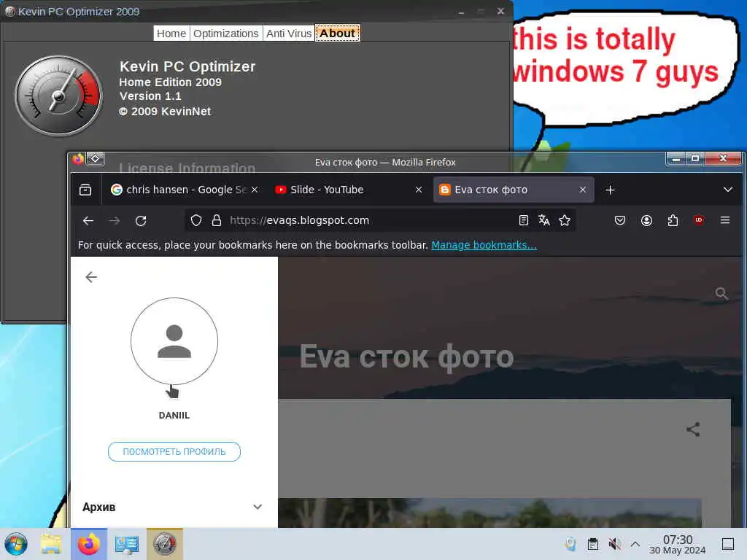Select the About tab in Kevin PC Optimizer
This screenshot has width=747, height=560.
[x=337, y=34]
